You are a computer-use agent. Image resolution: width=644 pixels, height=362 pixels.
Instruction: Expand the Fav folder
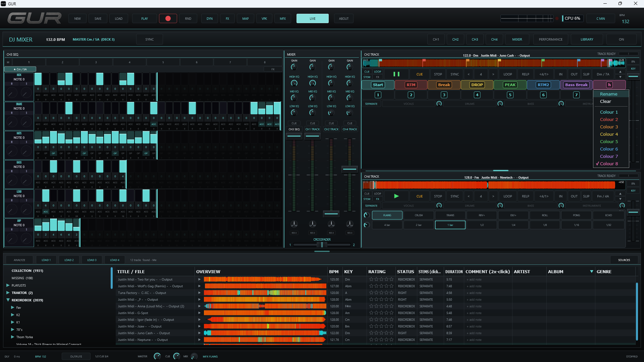tap(12, 307)
